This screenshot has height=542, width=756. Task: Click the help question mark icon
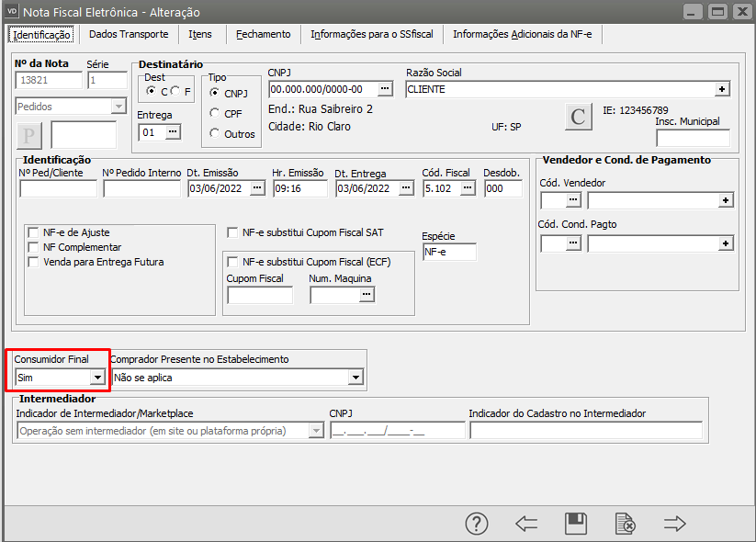pos(476,524)
